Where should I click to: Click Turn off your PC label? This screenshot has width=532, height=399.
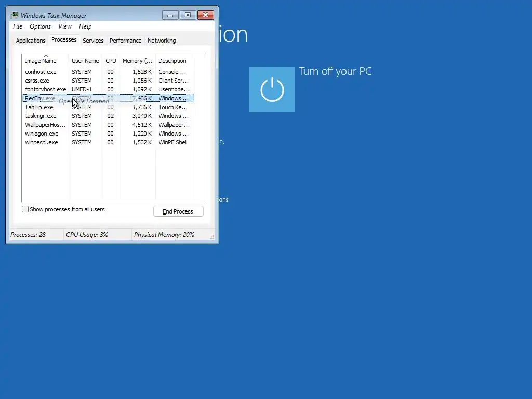coord(335,71)
